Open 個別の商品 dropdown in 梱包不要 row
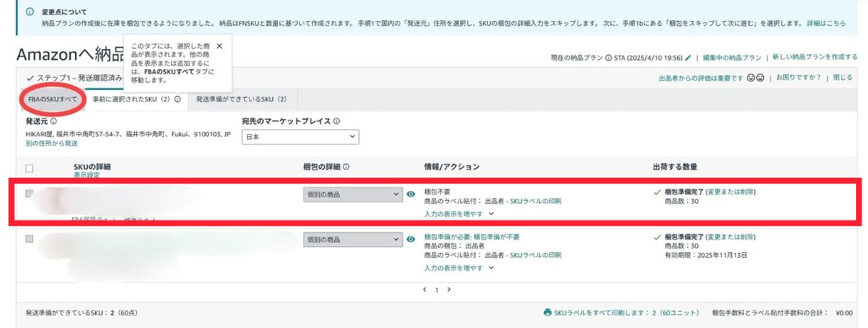This screenshot has width=868, height=328. [353, 195]
